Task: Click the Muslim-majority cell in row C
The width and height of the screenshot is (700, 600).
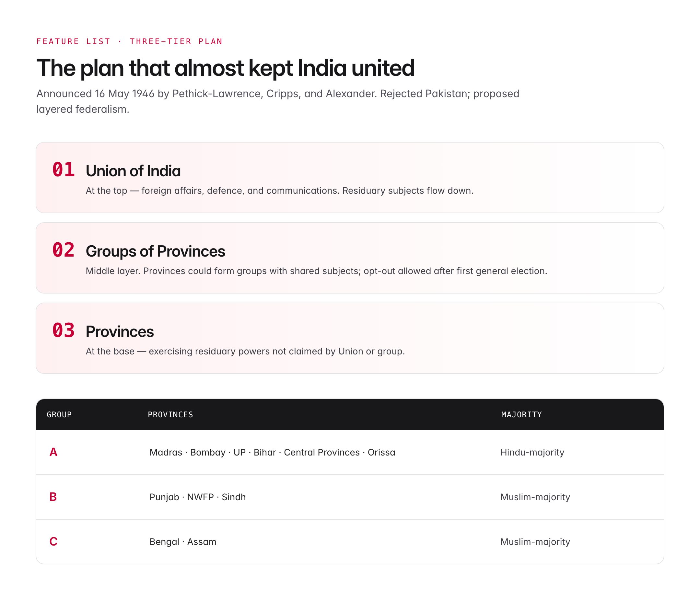Action: tap(535, 542)
